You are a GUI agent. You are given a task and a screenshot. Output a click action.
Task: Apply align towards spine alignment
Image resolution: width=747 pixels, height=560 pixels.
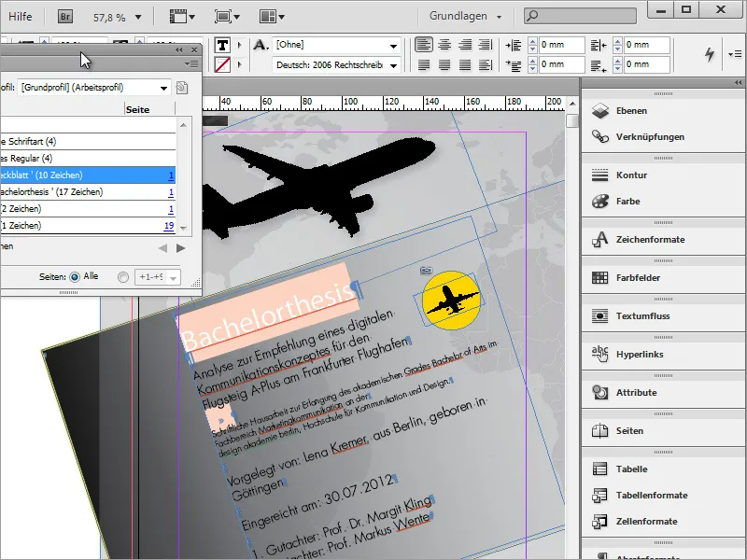point(486,45)
